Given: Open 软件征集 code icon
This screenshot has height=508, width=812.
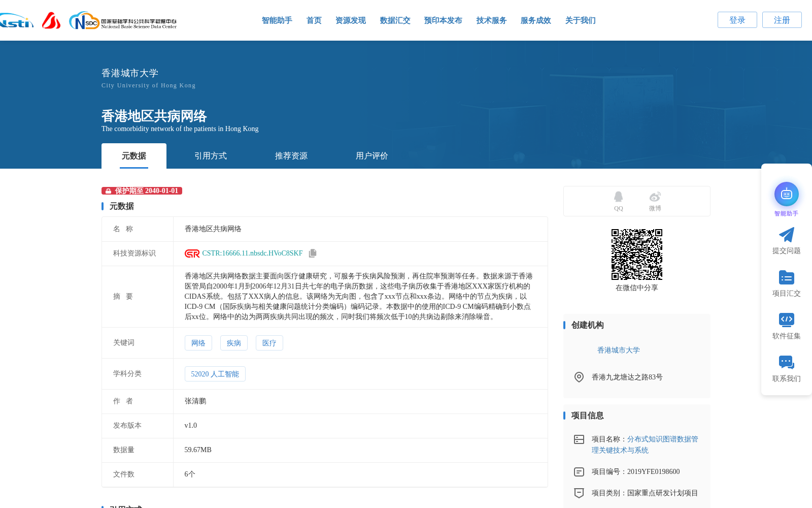Looking at the screenshot, I should [786, 320].
